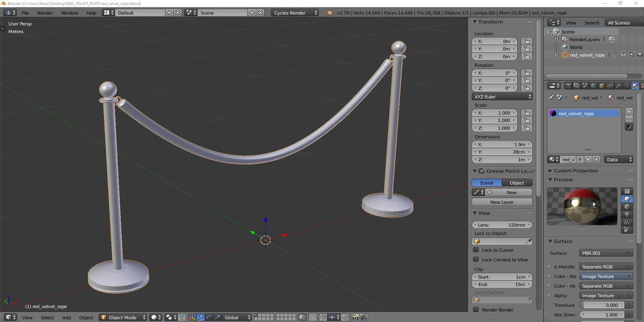This screenshot has width=644, height=322.
Task: Add a new screen layout with plus icon
Action: [169, 12]
